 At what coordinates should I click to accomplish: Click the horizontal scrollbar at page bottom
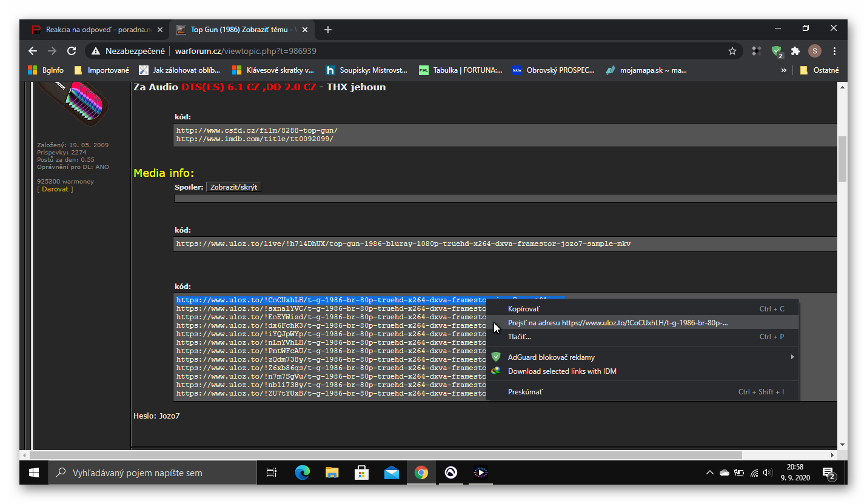click(386, 455)
